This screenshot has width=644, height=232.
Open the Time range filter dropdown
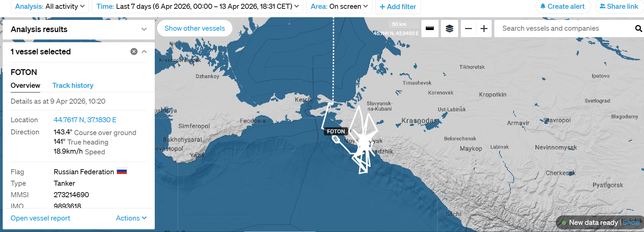[197, 6]
